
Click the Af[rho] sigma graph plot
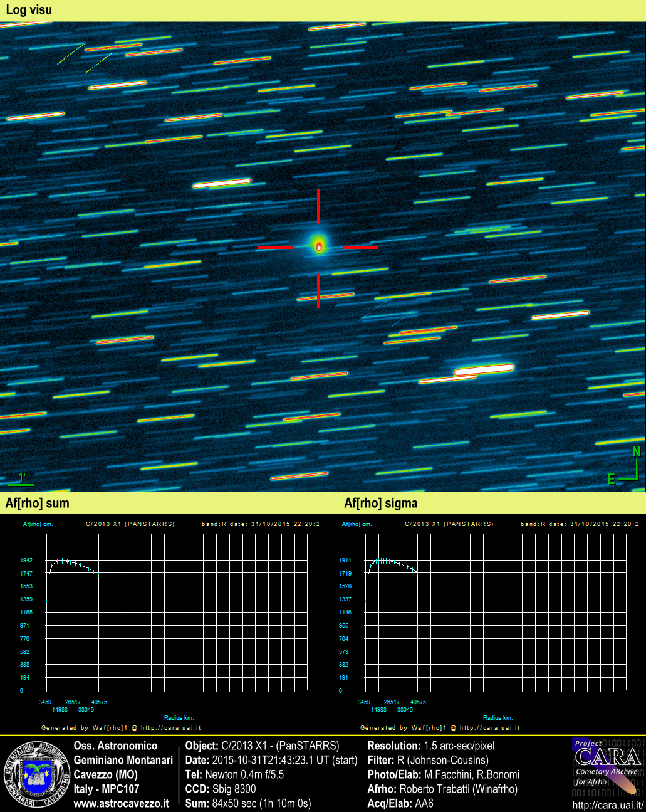[496, 612]
